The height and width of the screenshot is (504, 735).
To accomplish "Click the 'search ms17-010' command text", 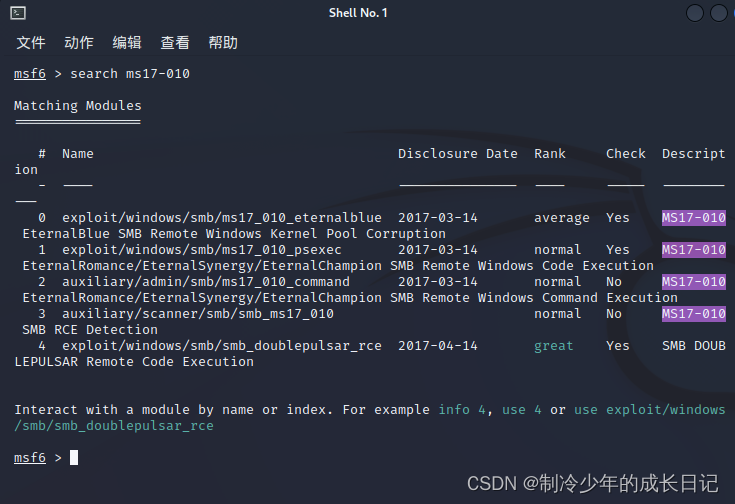I will [130, 74].
